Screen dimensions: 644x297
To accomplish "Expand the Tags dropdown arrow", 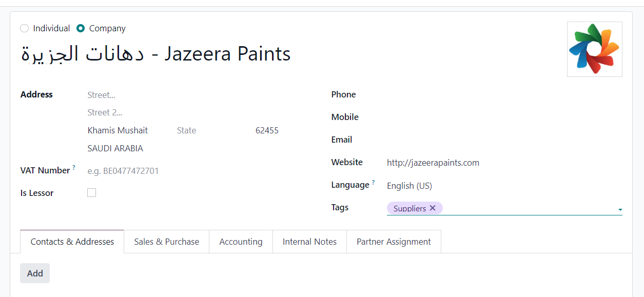I will (620, 209).
